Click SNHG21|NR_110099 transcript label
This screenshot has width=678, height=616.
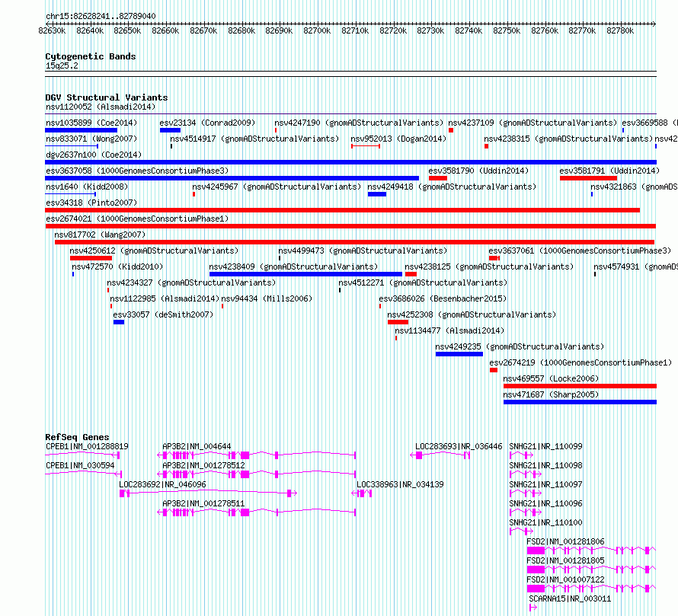545,446
